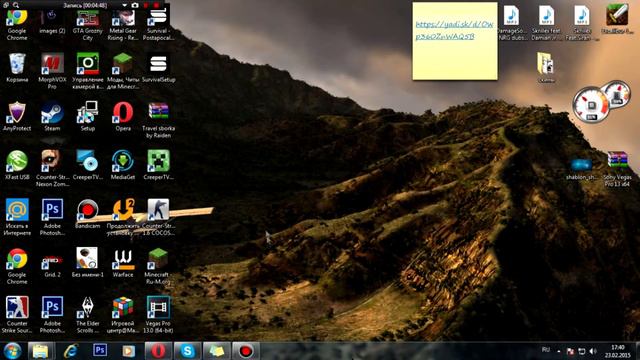Screen dimensions: 640x360
Task: Select the Google Chrome shortcut beside Grid 2
Action: pyautogui.click(x=17, y=266)
